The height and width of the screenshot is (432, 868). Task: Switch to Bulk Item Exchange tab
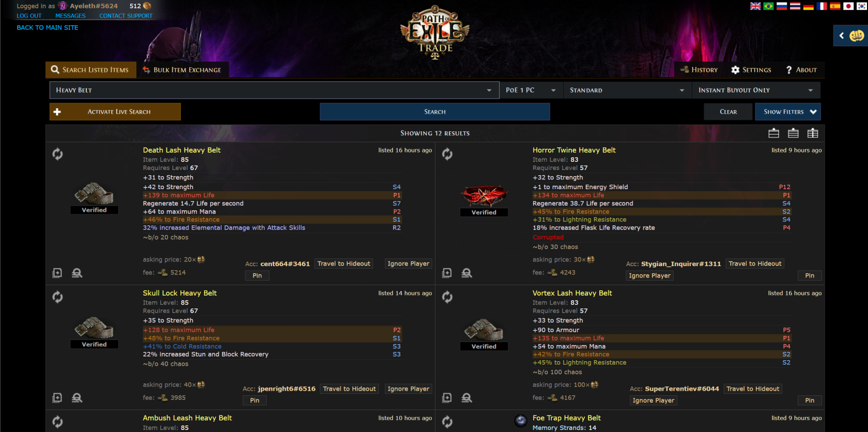pyautogui.click(x=182, y=70)
